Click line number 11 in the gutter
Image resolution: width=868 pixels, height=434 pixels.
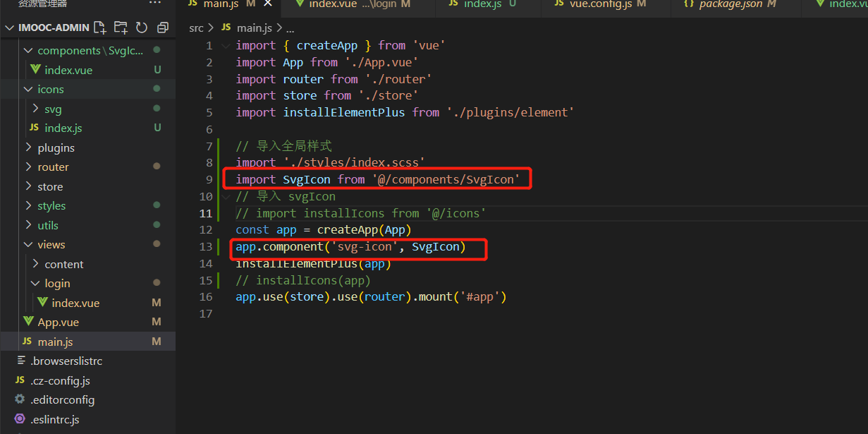point(206,213)
